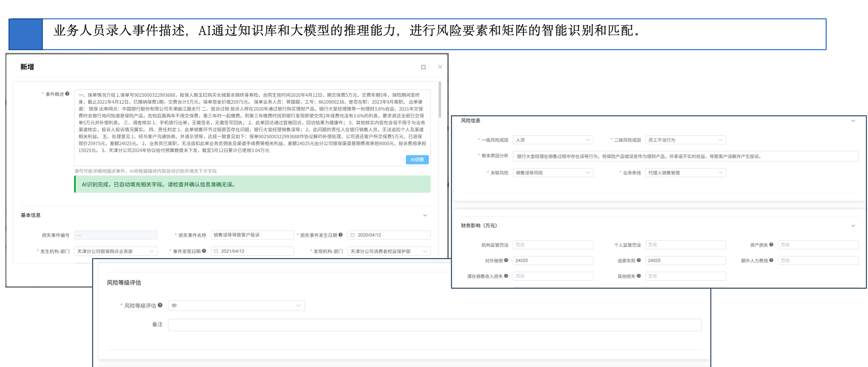Click the 对外赔偿 field showing 24025
Image resolution: width=868 pixels, height=367 pixels.
click(553, 261)
